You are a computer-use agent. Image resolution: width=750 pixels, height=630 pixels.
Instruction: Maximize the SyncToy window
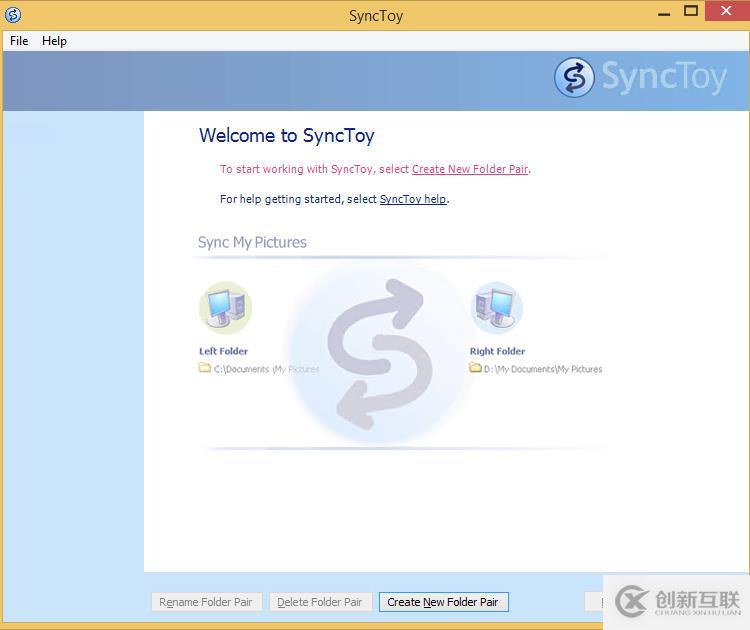tap(691, 11)
